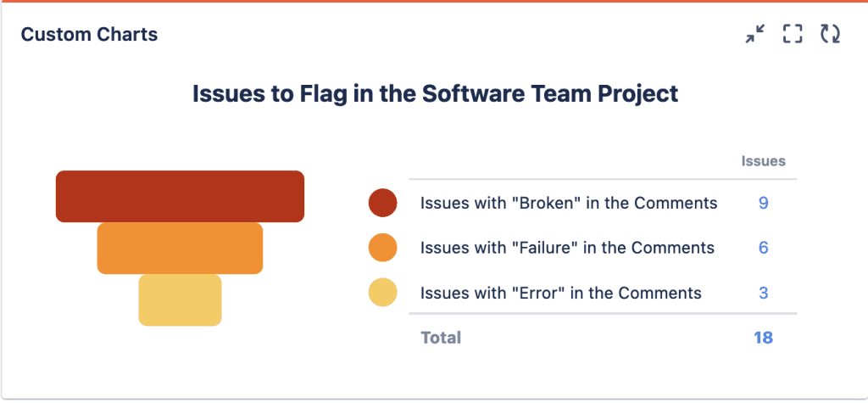The image size is (868, 403).
Task: Open the 3 issues count link
Action: coord(764,293)
